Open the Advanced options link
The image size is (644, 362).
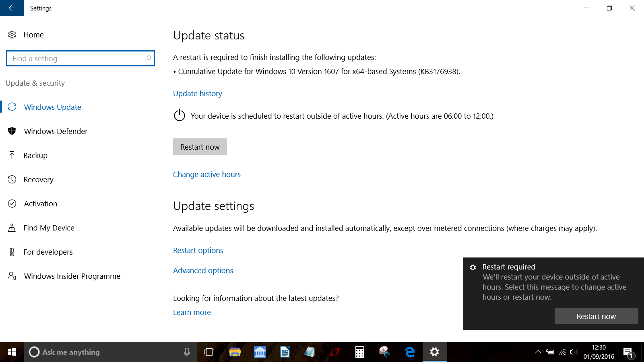[x=203, y=270]
